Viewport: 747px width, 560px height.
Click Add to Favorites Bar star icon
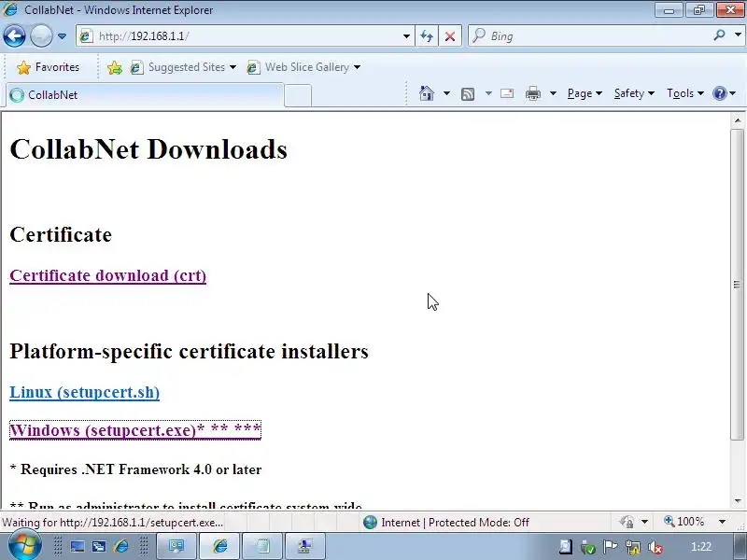(x=115, y=67)
